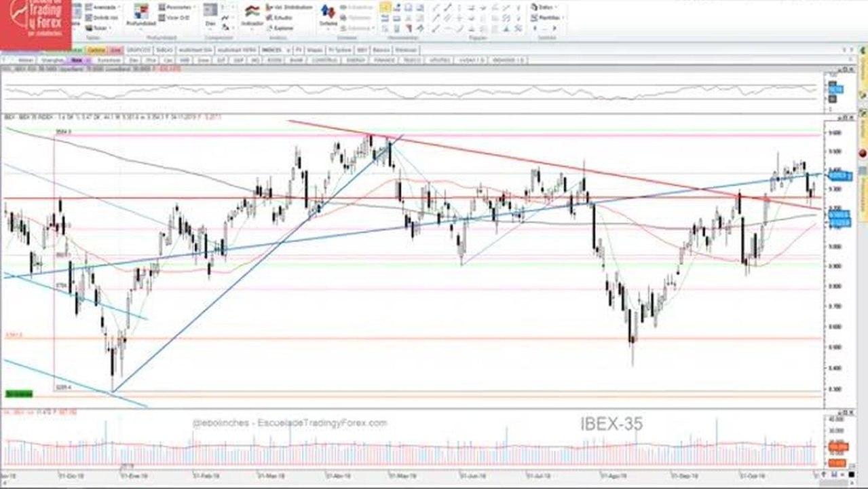868x489 pixels.
Task: Select the highlighted pointer tool in Herramientas
Action: (x=385, y=7)
